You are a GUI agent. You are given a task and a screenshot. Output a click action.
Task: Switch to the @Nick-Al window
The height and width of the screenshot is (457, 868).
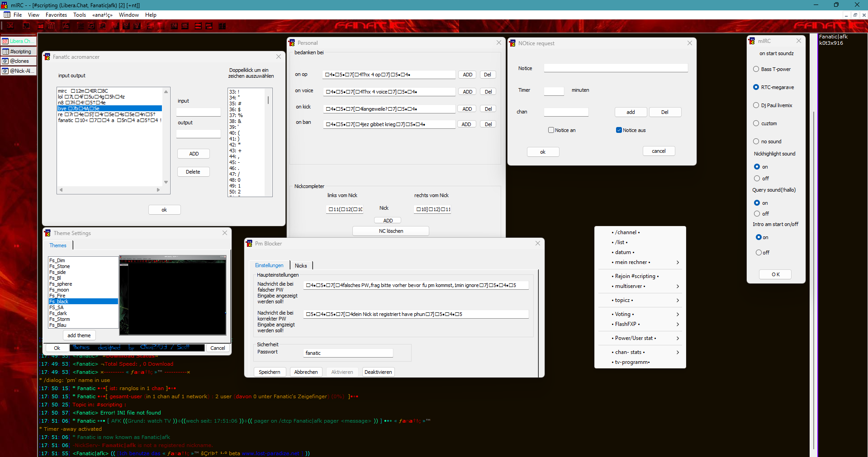click(x=18, y=71)
